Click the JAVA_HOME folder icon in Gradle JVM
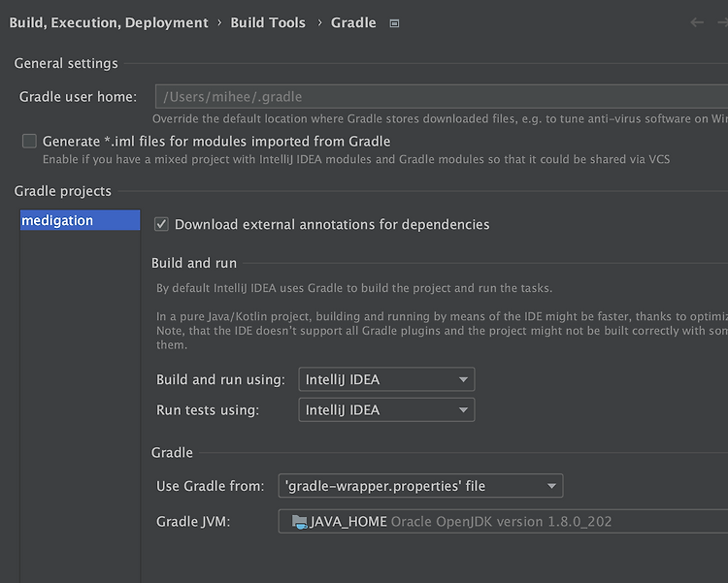The height and width of the screenshot is (583, 728). 300,522
